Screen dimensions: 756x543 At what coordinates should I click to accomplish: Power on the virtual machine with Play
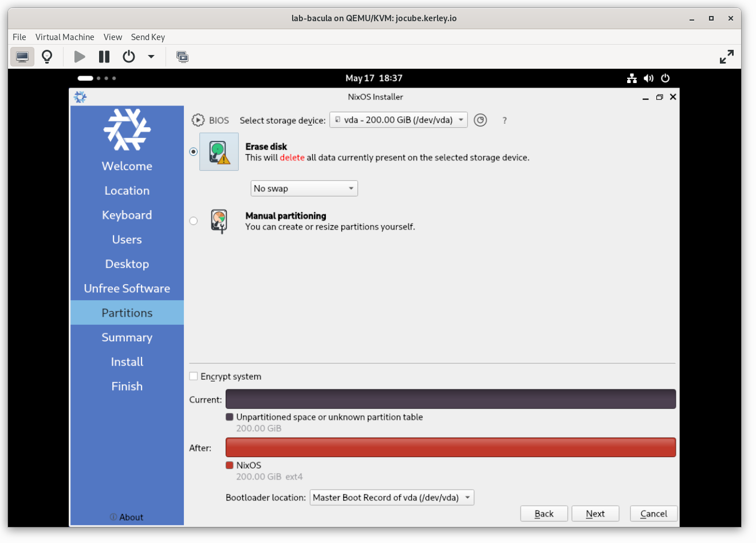(80, 57)
